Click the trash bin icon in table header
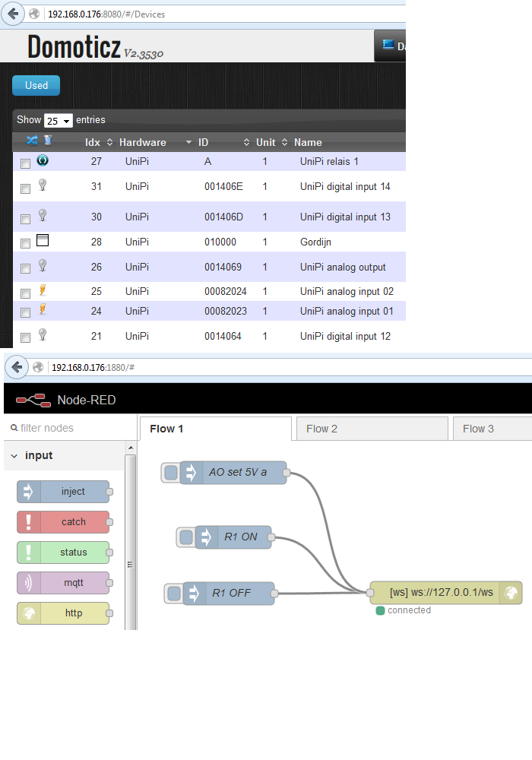 point(48,140)
